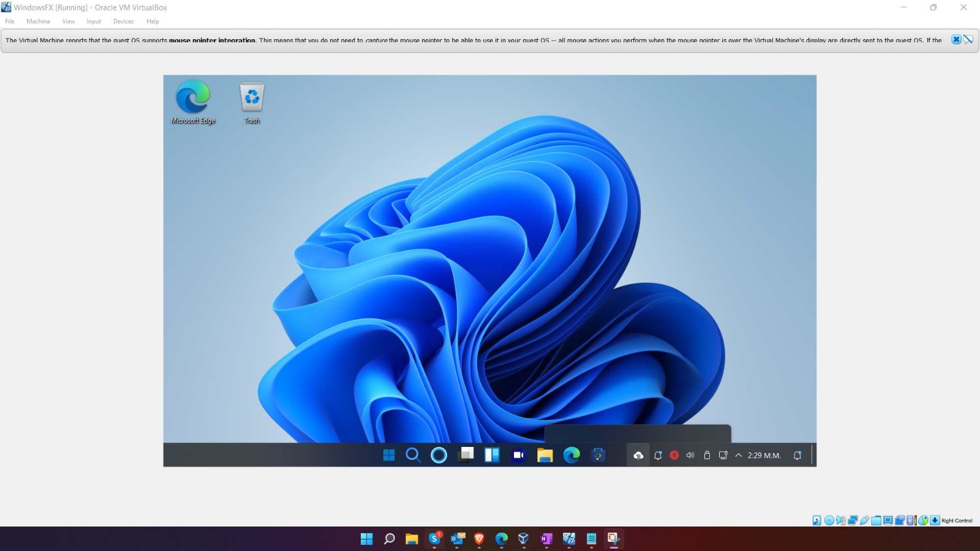Screen dimensions: 980x551
Task: Switch to VirtualBox in host taskbar
Action: 524,539
